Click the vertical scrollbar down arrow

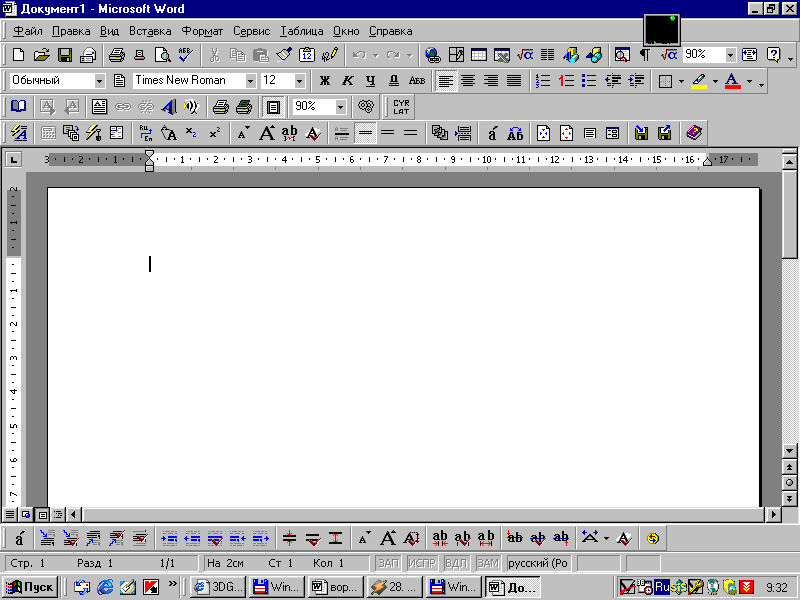point(789,451)
